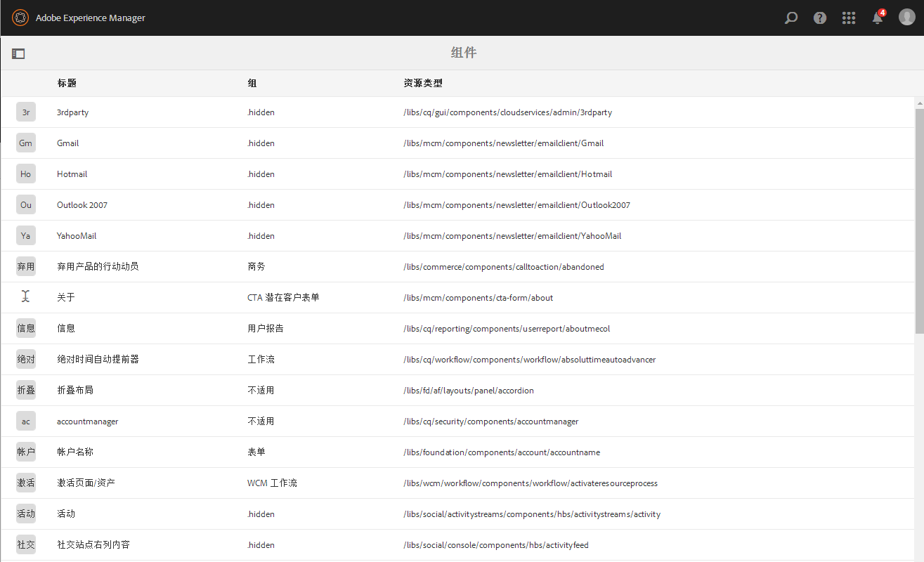Screen dimensions: 924x562
Task: Click the '绝对' badge icon
Action: click(x=26, y=360)
